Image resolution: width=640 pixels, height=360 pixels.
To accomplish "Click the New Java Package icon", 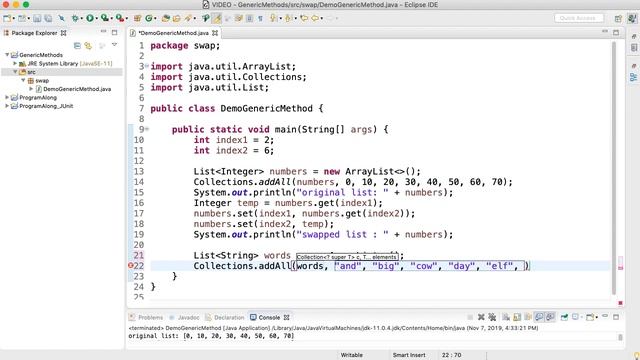I will click(x=138, y=18).
